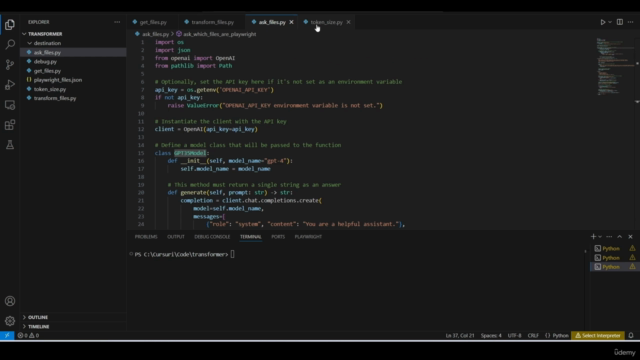Open the Problems panel tab

146,237
